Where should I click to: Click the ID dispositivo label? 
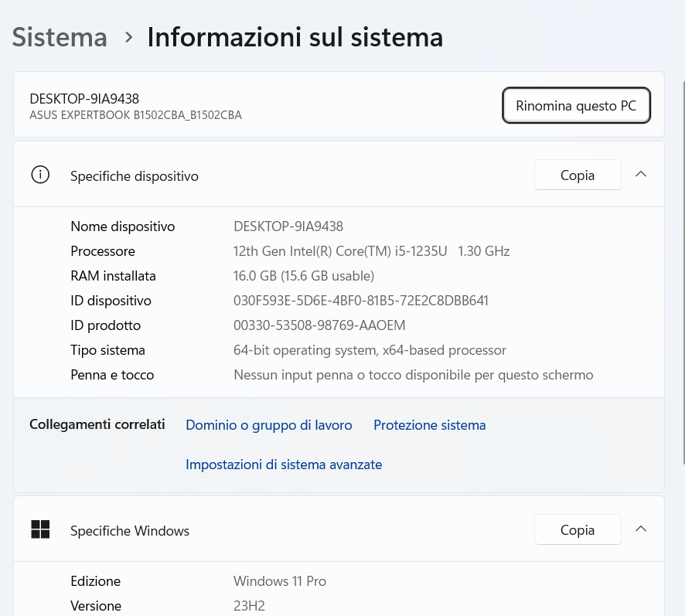coord(111,301)
